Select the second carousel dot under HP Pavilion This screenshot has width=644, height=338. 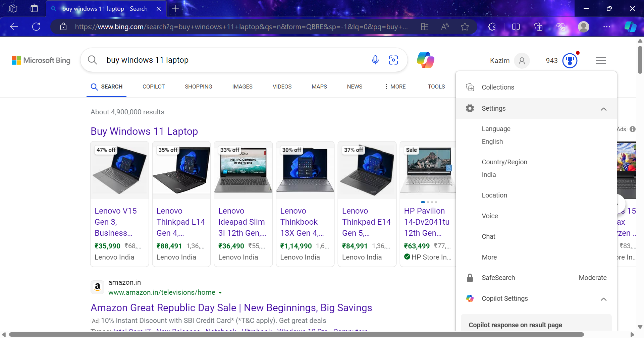pyautogui.click(x=427, y=202)
